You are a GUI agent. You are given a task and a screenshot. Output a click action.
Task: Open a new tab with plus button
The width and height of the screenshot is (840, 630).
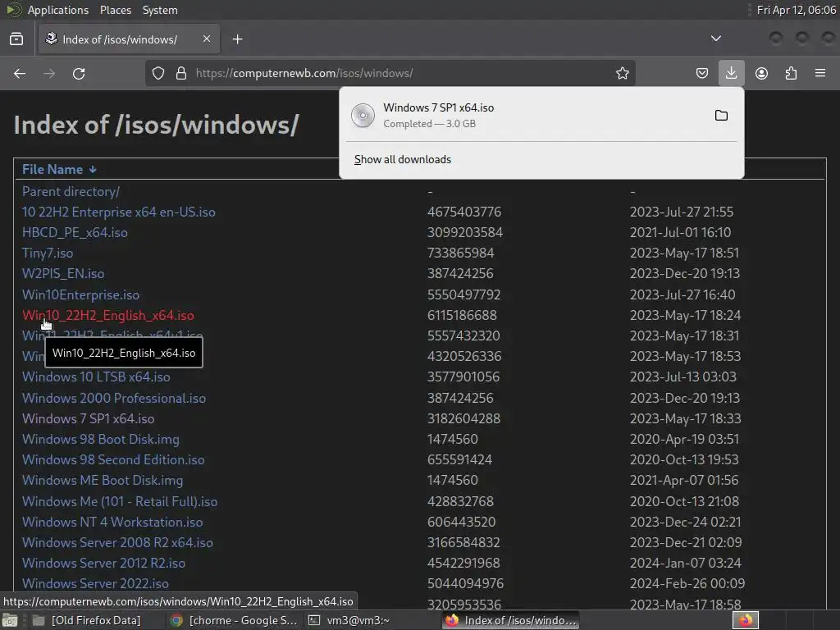[237, 39]
